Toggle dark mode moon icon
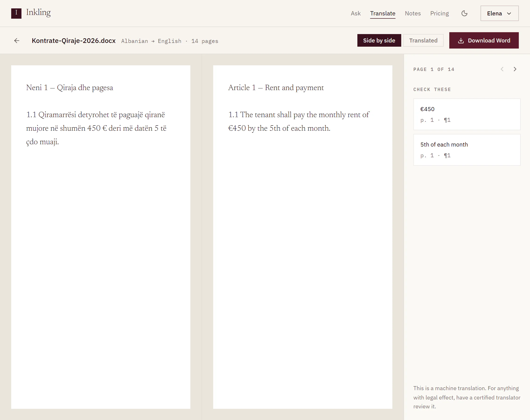 point(464,13)
